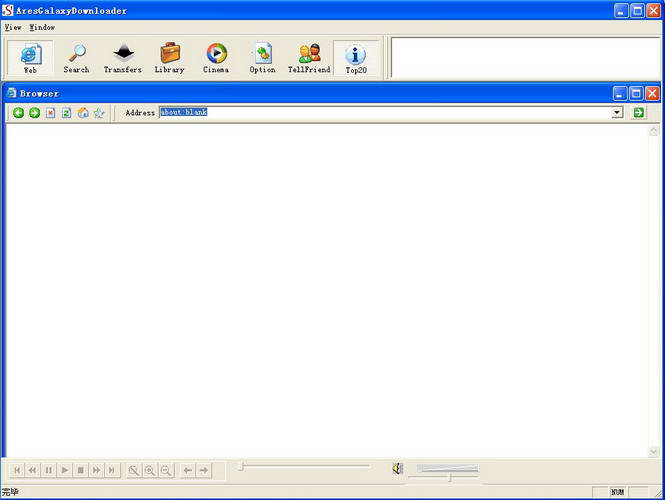Click the NUM status bar indicator
The height and width of the screenshot is (500, 665).
[x=617, y=492]
